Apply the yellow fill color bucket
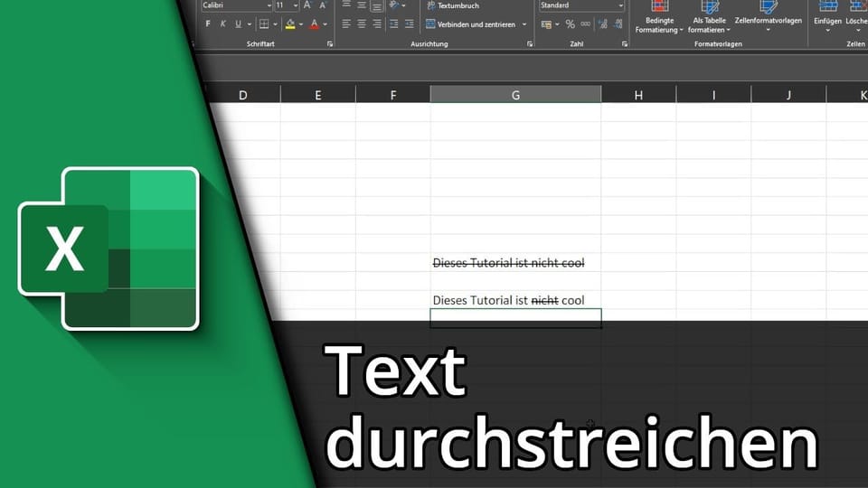868x488 pixels. tap(290, 24)
